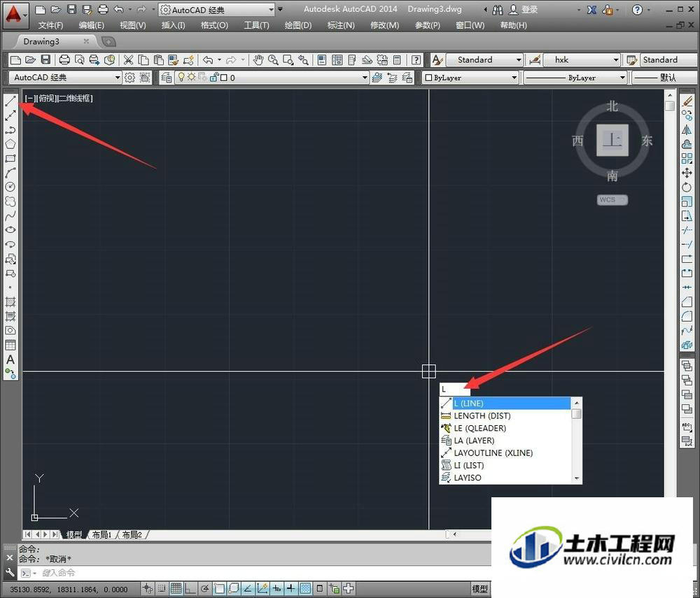Image resolution: width=700 pixels, height=598 pixels.
Task: Open the 编辑(E) menu
Action: coord(92,25)
